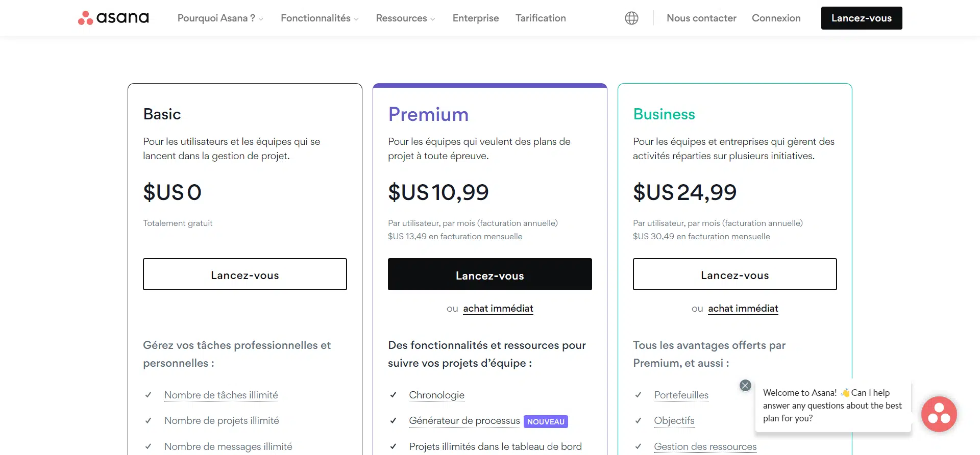The image size is (980, 455).
Task: Open the Chronologie feature link
Action: coord(437,395)
